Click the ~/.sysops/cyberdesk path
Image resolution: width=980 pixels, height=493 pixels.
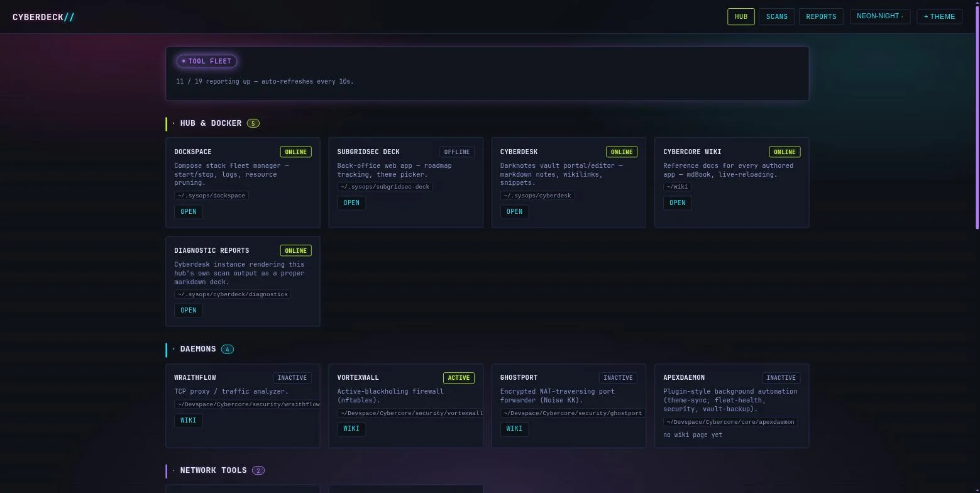click(537, 196)
